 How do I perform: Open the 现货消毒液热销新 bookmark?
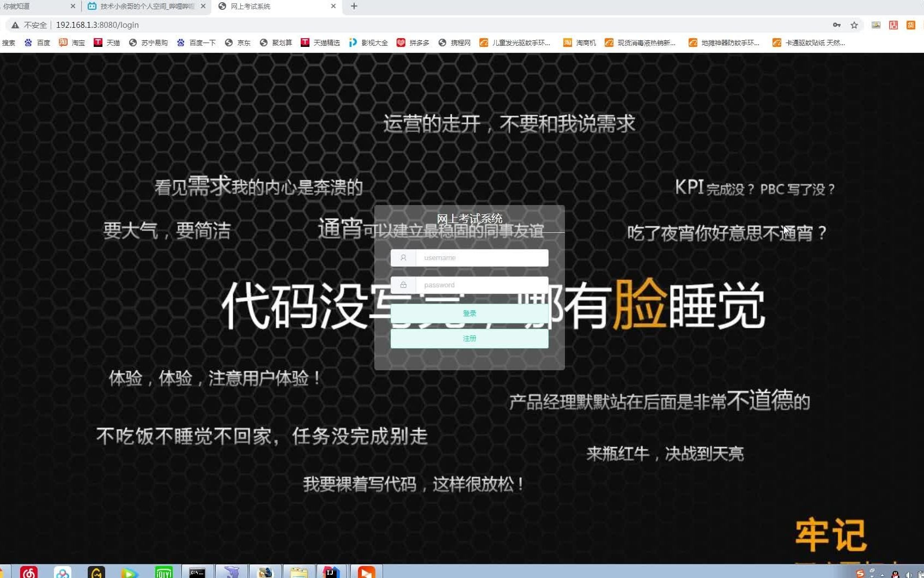point(640,43)
